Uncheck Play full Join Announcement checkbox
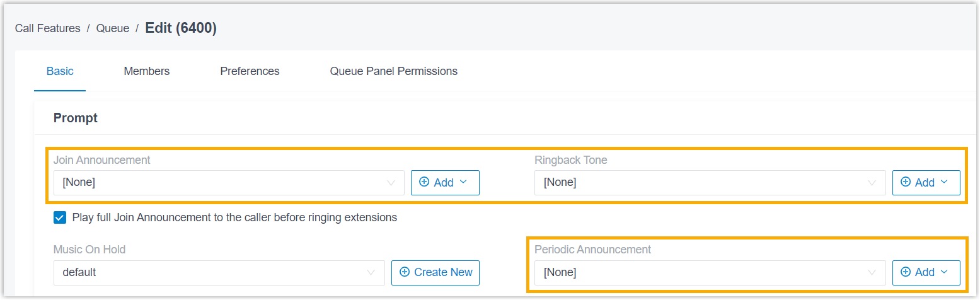 60,218
